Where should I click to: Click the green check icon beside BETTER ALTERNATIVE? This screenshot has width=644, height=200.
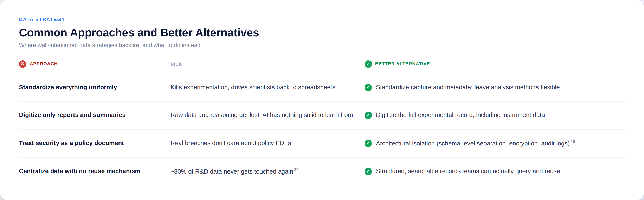pyautogui.click(x=368, y=64)
